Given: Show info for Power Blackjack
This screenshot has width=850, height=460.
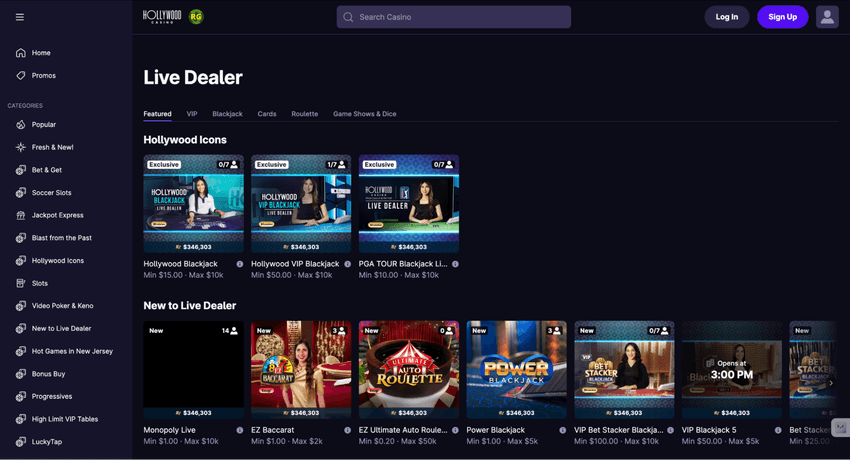Looking at the screenshot, I should 563,430.
